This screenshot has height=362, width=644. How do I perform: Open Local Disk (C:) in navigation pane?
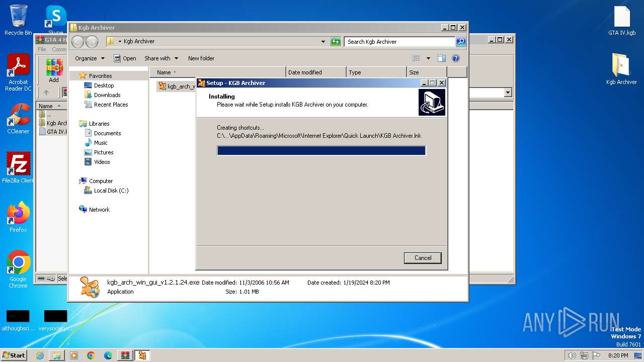pyautogui.click(x=111, y=191)
